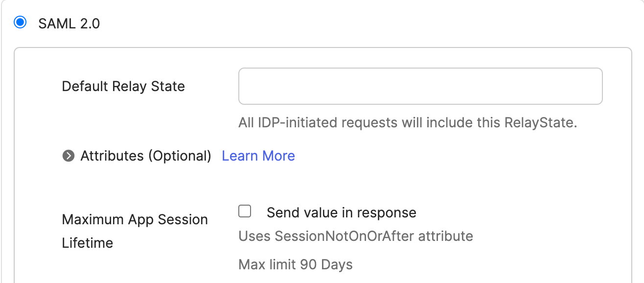The height and width of the screenshot is (283, 644).
Task: Focus the Default Relay State text field
Action: pos(420,86)
